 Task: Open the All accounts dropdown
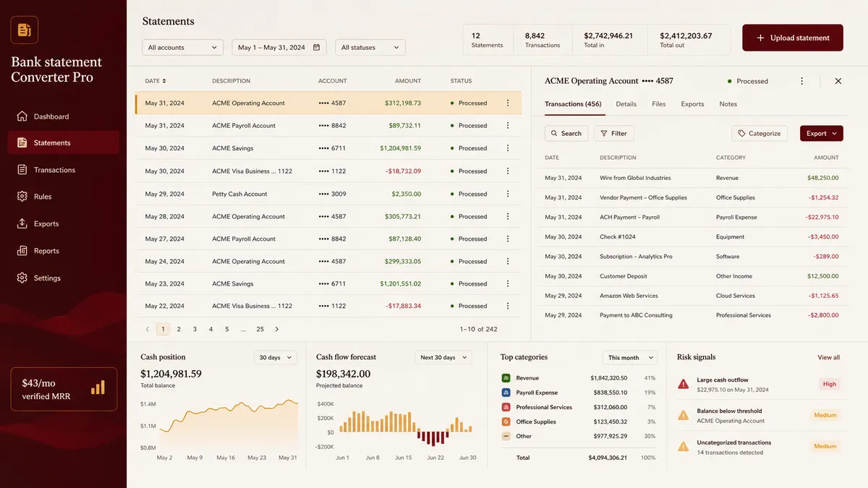click(182, 48)
